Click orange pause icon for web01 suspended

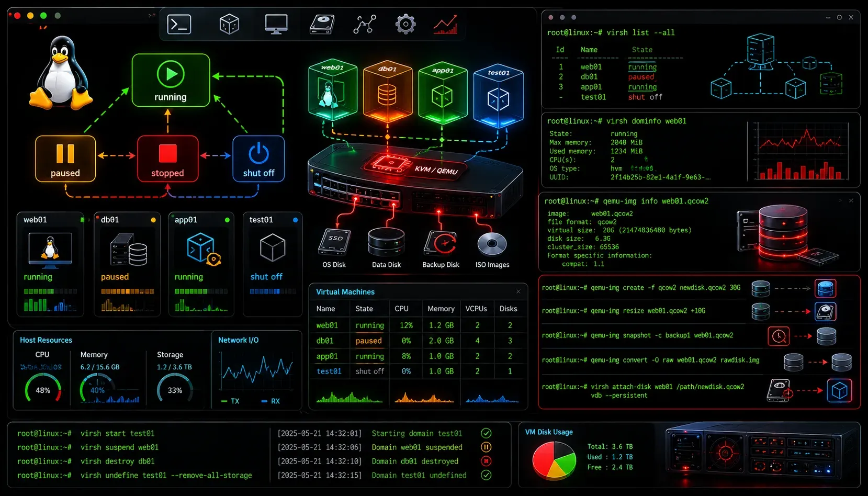(x=486, y=447)
